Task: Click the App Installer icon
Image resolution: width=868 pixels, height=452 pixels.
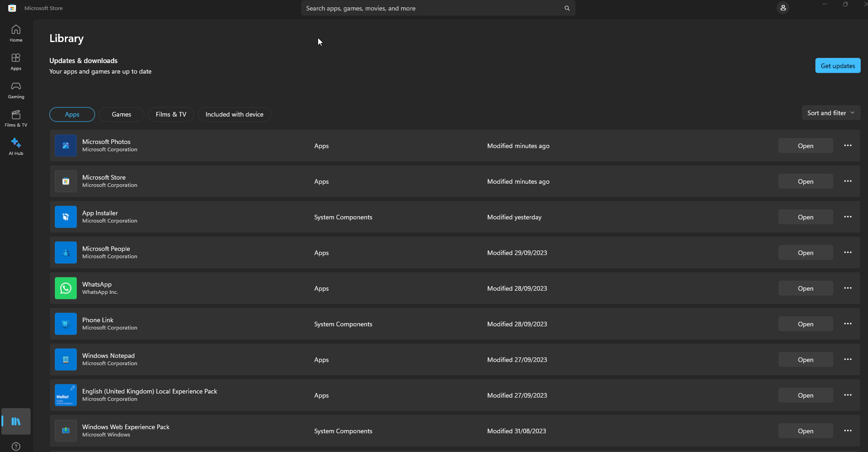Action: click(x=66, y=217)
